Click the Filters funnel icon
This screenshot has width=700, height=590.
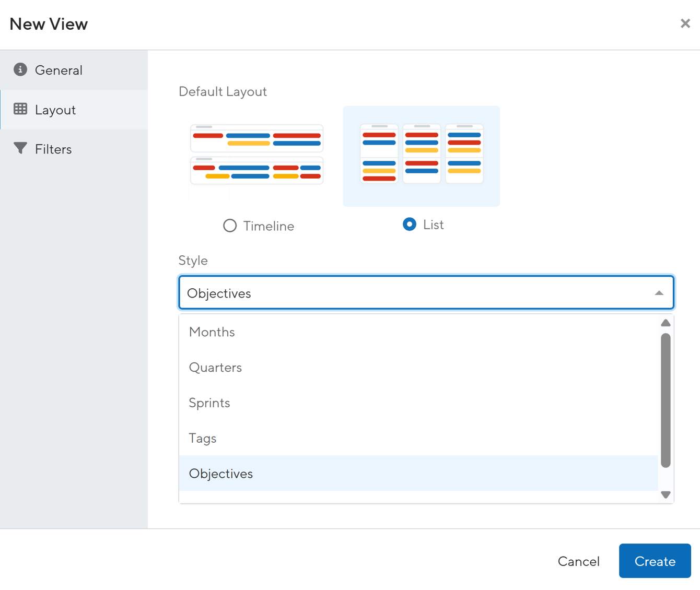20,148
